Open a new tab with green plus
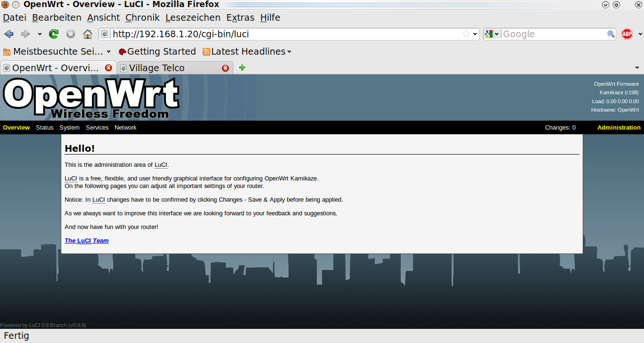Image resolution: width=644 pixels, height=343 pixels. (x=242, y=67)
